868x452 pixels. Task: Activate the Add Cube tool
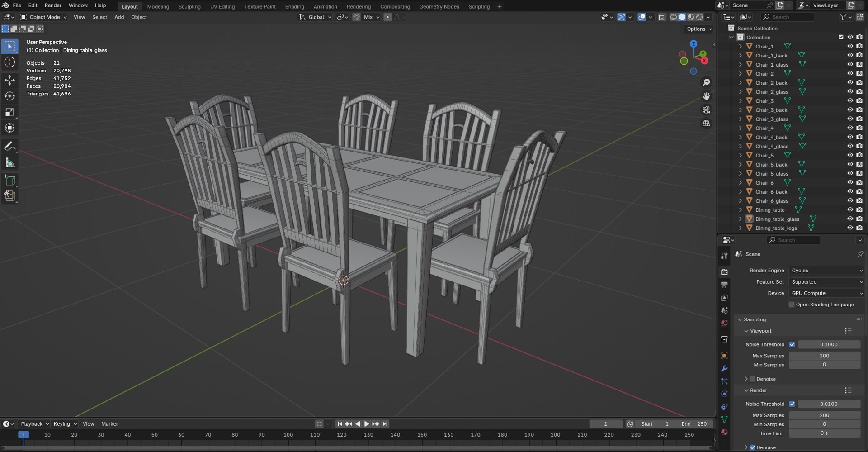[x=9, y=181]
